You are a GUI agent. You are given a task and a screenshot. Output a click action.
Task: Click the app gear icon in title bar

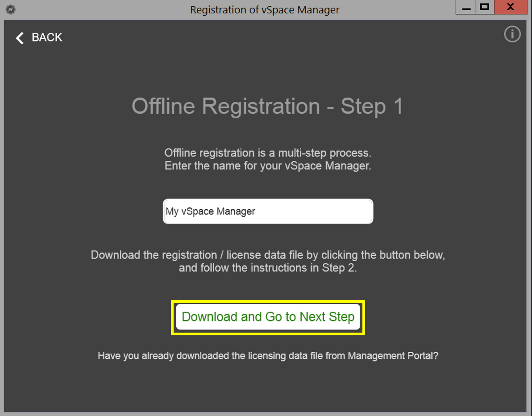[11, 9]
